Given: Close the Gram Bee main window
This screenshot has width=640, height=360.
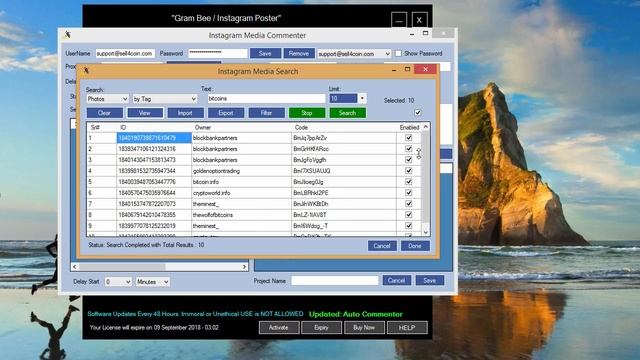Looking at the screenshot, I should tap(419, 20).
